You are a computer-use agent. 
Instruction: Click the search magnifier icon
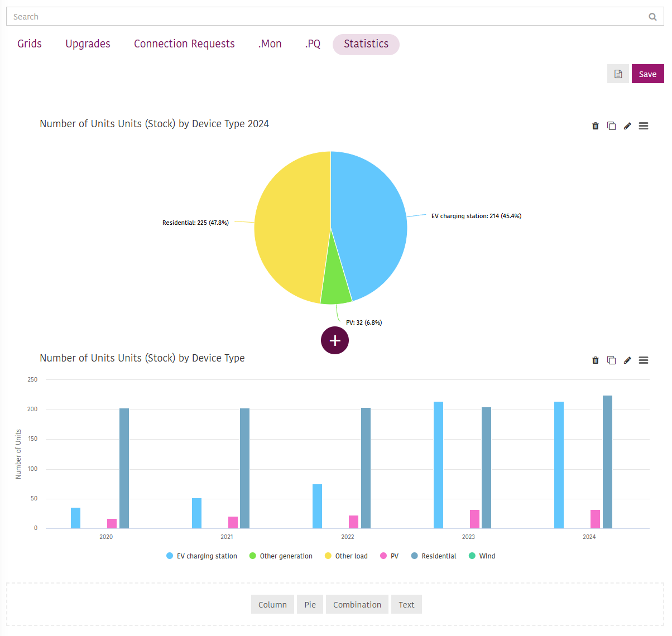point(652,17)
